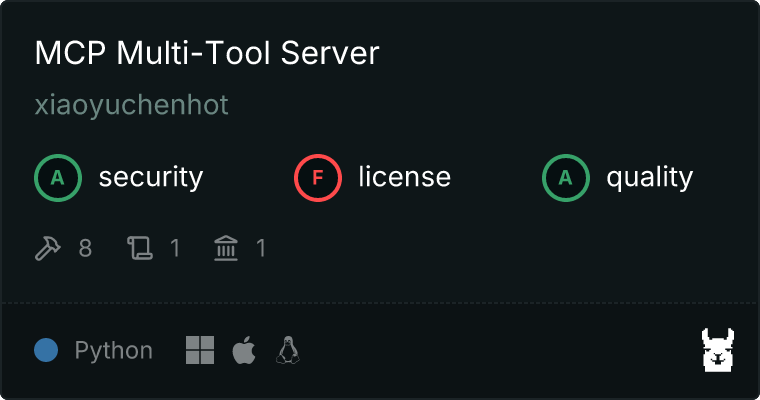Click the "quality" label text
This screenshot has height=400, width=760.
click(x=649, y=178)
